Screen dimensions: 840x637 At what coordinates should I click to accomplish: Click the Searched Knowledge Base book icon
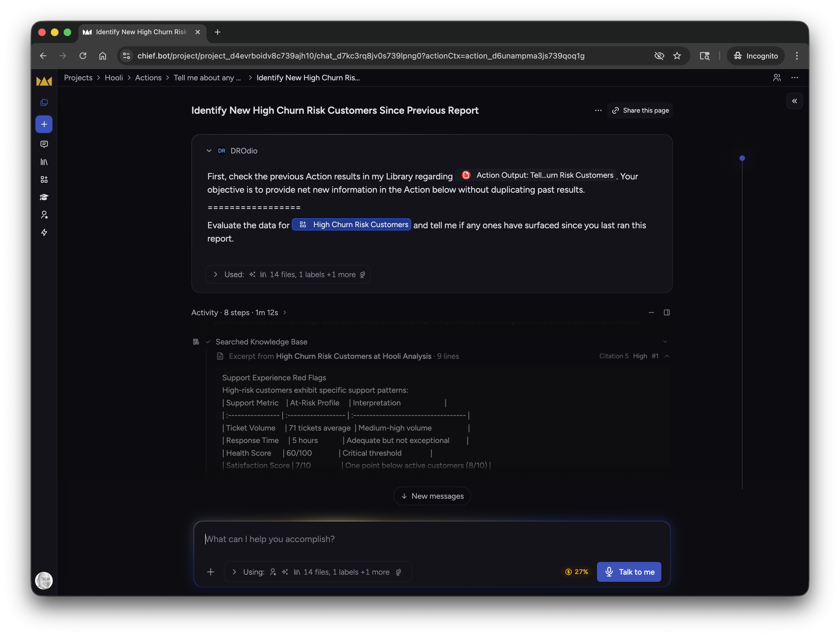pyautogui.click(x=196, y=342)
